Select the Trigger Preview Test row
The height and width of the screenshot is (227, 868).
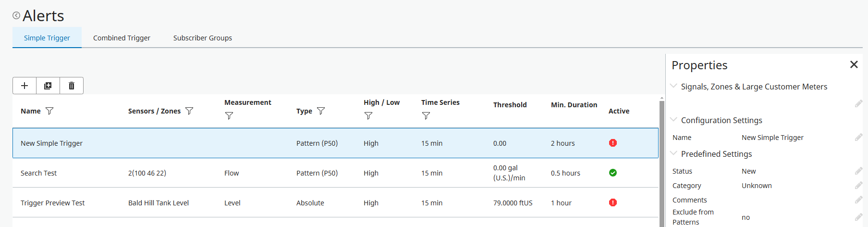tap(53, 203)
